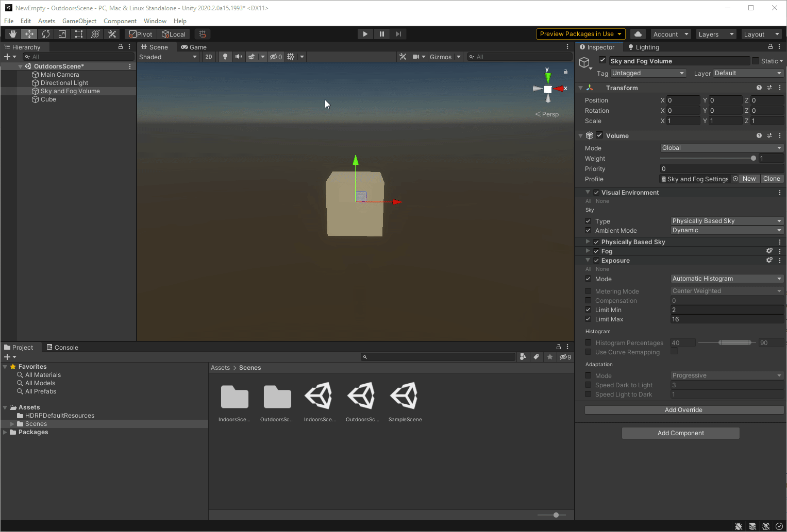Open Volume Mode Global dropdown
This screenshot has height=532, width=787.
tap(722, 148)
